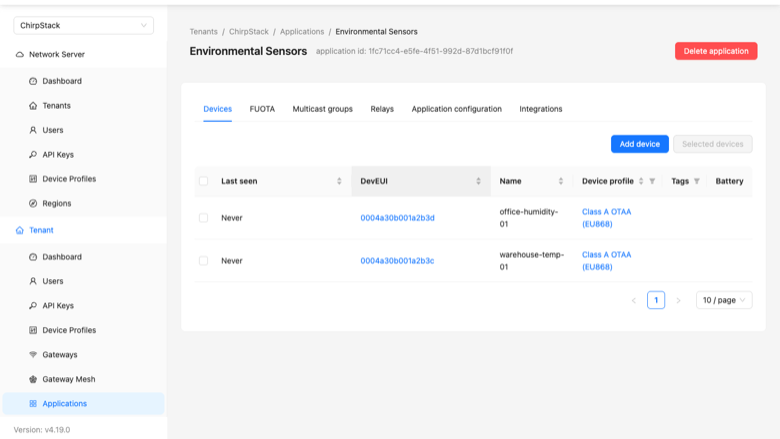Select the warehouse-temp-01 row checkbox
The image size is (780, 439).
click(203, 261)
